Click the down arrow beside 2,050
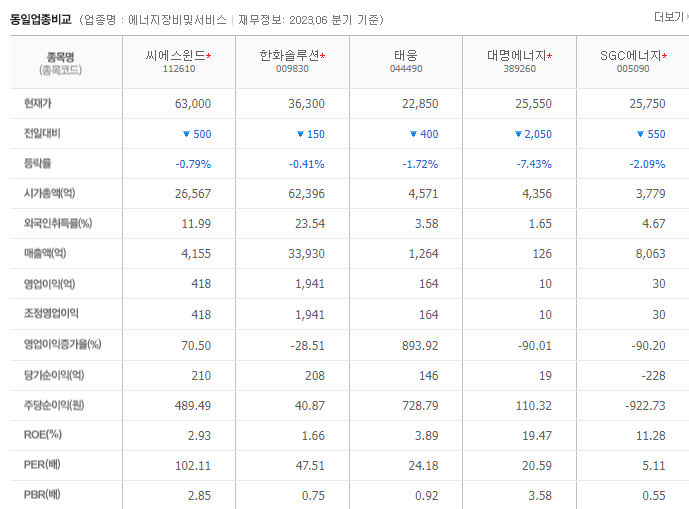The height and width of the screenshot is (509, 689). coord(519,134)
